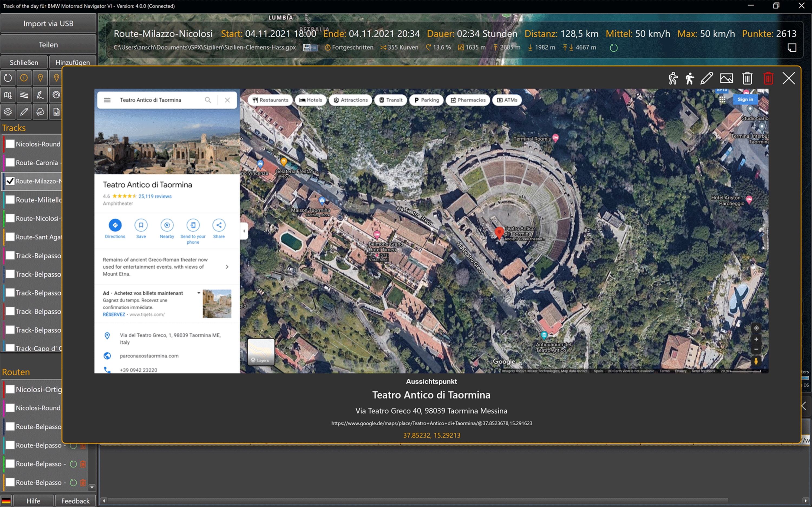812x507 pixels.
Task: Uncheck the Route-Milazzo track checkbox
Action: pyautogui.click(x=10, y=181)
